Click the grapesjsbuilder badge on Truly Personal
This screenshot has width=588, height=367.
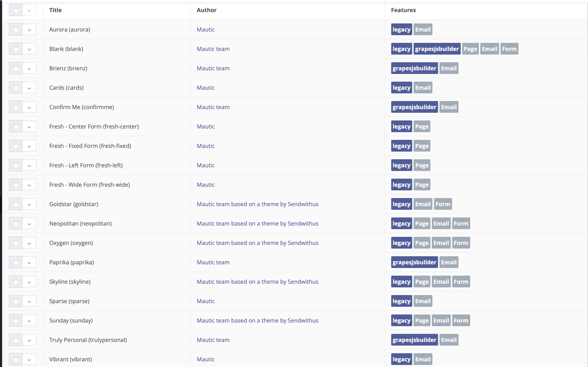(414, 340)
